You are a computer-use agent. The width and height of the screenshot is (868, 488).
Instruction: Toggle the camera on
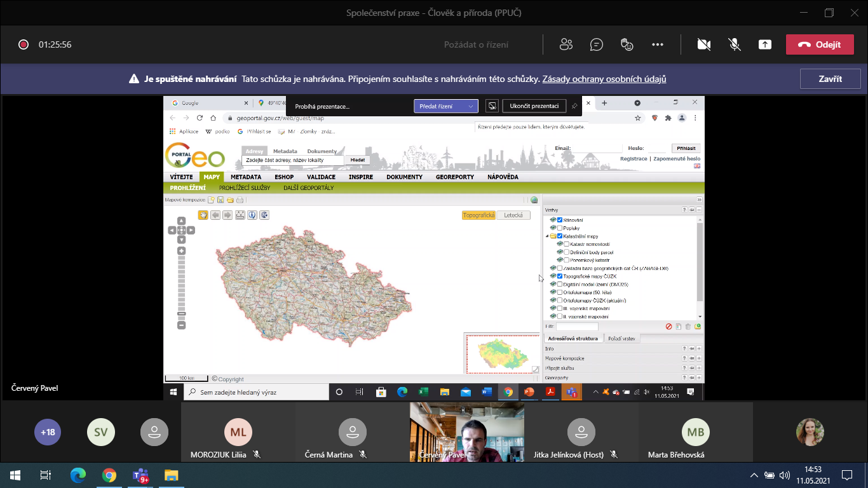coord(703,44)
